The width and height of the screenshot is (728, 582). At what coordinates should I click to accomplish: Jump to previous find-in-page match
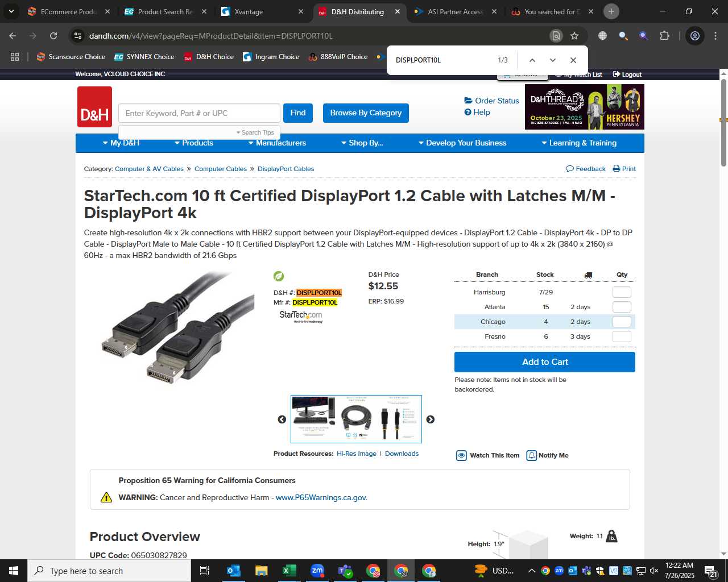(532, 60)
